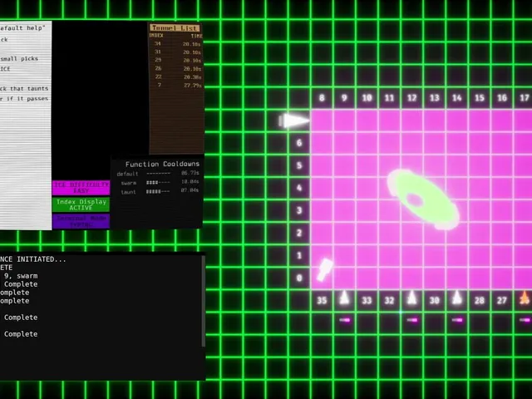This screenshot has height=399, width=532.
Task: Click terminal output scrollbar
Action: click(203, 301)
